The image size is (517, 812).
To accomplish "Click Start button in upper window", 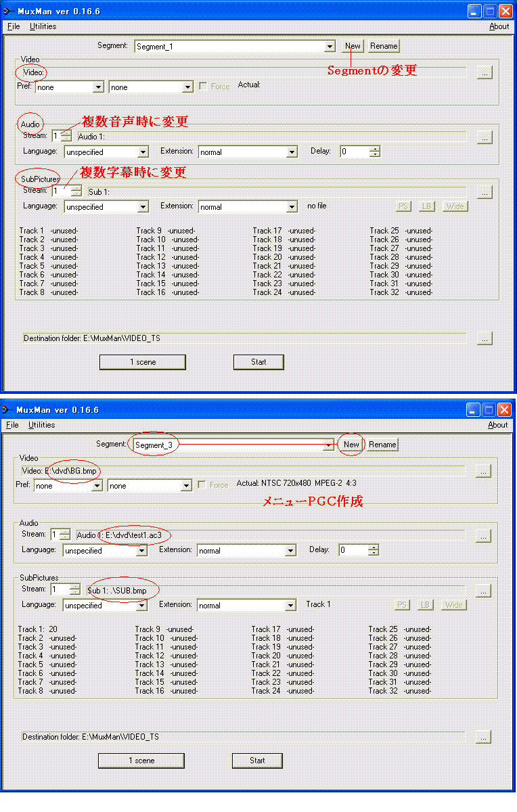I will click(258, 362).
